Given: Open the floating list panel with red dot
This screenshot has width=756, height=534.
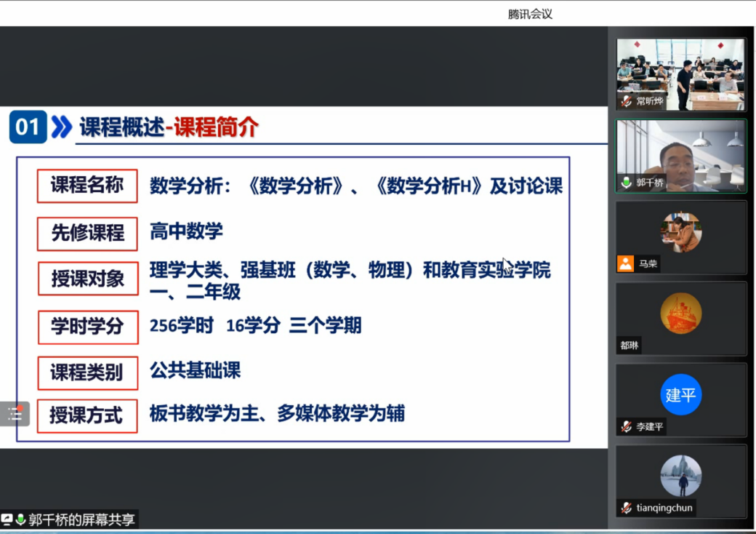Looking at the screenshot, I should coord(15,414).
